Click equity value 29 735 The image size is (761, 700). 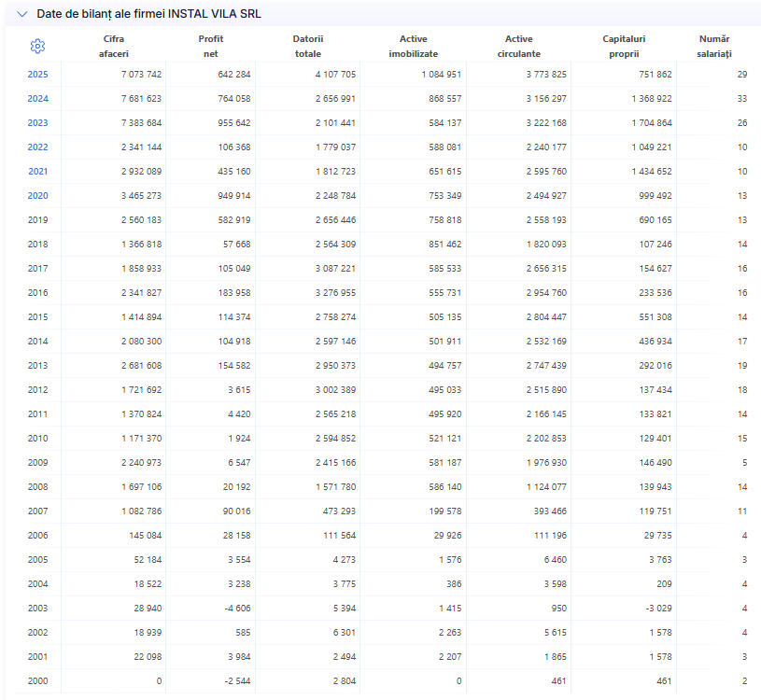tap(658, 535)
